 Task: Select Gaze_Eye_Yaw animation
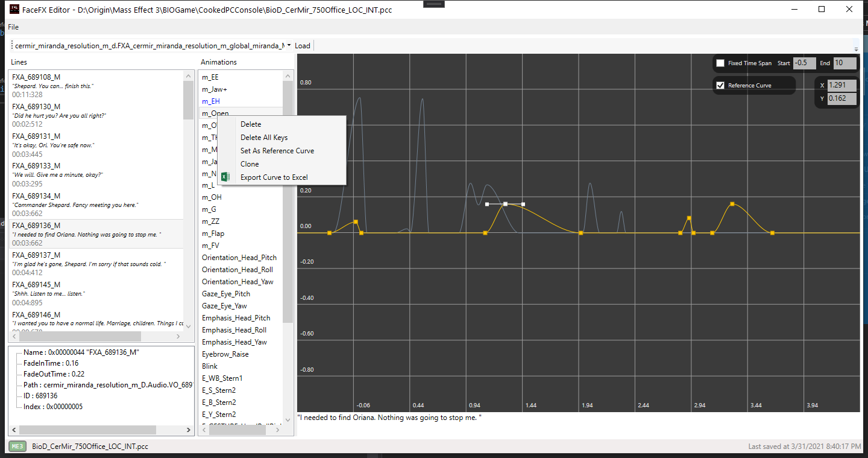[x=224, y=306]
